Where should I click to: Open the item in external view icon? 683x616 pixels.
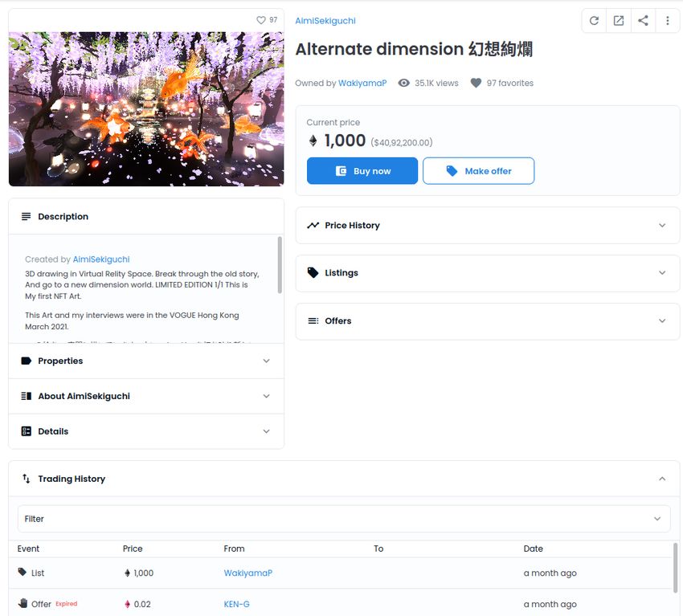(618, 20)
